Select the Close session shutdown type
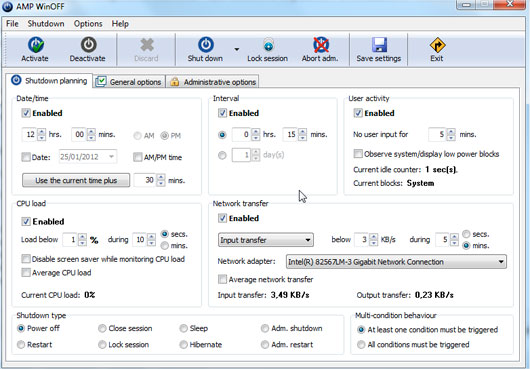The image size is (530, 369). (x=102, y=328)
